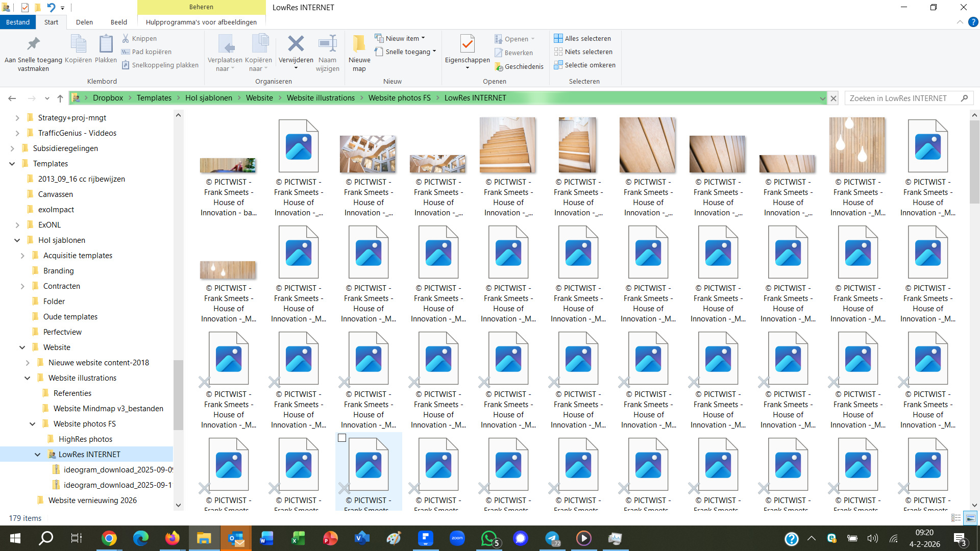Click the Eigenschappen properties icon
The width and height of the screenshot is (980, 551).
click(x=467, y=45)
